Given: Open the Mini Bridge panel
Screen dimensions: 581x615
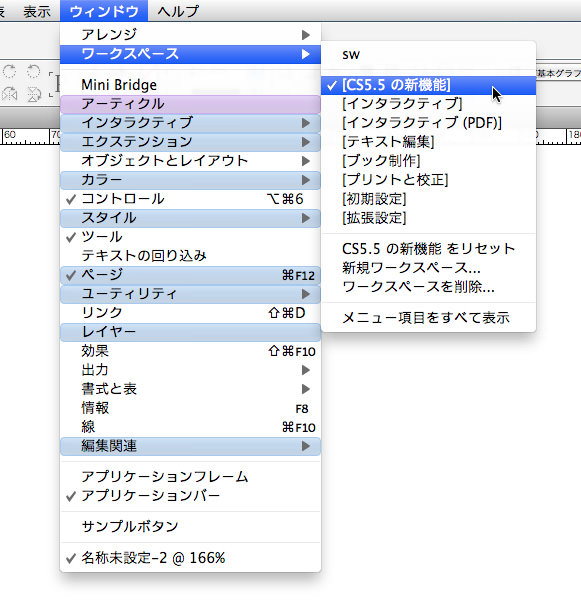Looking at the screenshot, I should tap(190, 85).
